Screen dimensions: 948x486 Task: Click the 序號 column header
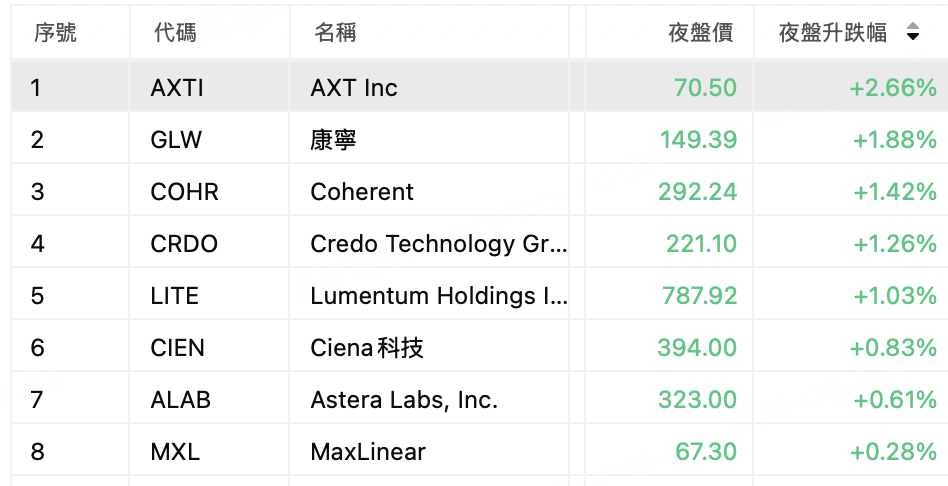[55, 33]
